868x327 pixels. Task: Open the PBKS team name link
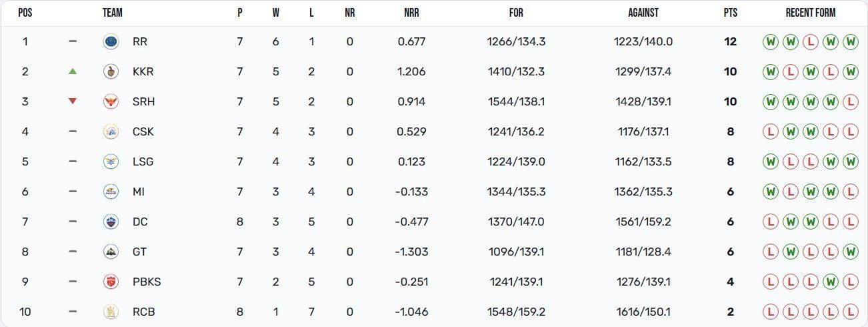[147, 282]
